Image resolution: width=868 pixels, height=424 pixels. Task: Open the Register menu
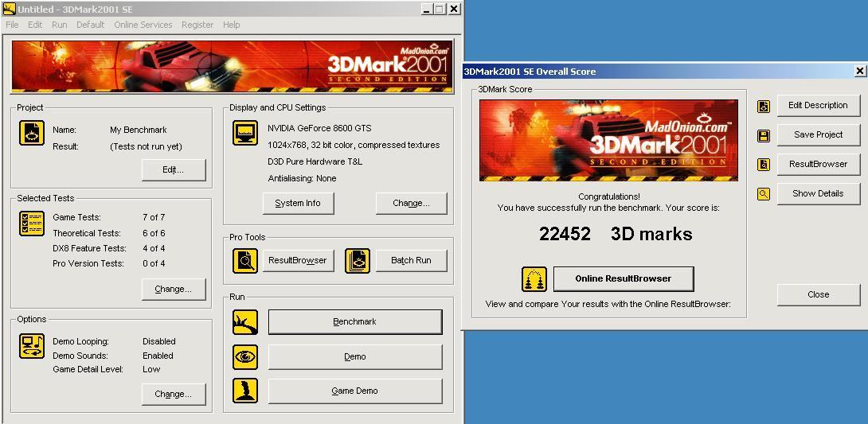coord(197,25)
